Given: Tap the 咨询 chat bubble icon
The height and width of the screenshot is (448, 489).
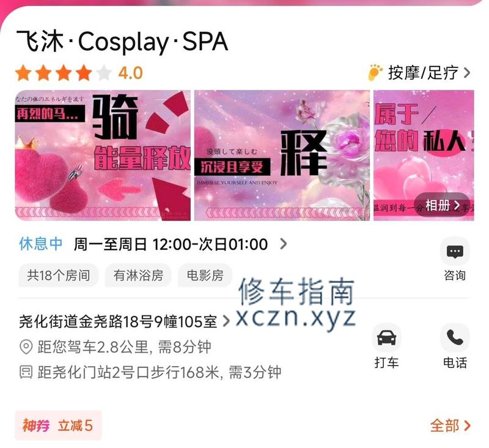Looking at the screenshot, I should click(455, 252).
